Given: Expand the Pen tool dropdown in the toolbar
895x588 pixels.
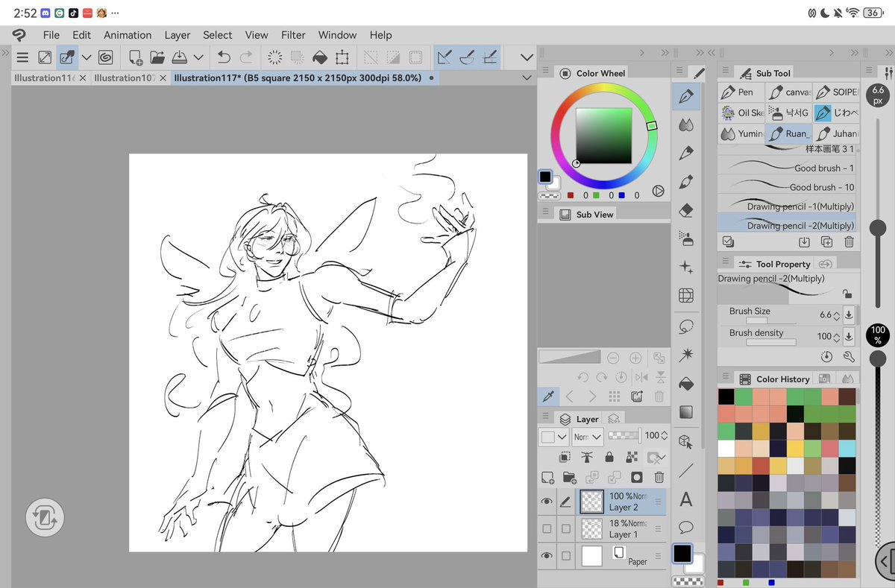Looking at the screenshot, I should click(x=87, y=57).
